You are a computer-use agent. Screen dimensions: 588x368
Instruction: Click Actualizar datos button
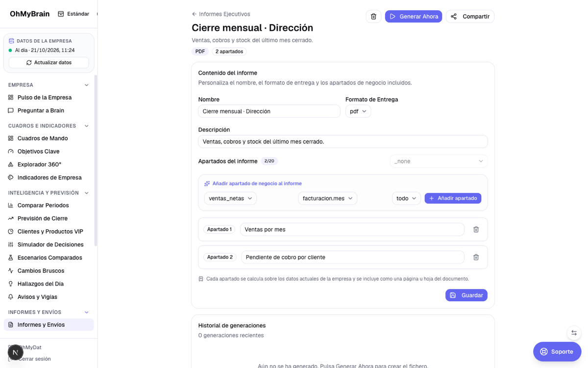coord(49,62)
